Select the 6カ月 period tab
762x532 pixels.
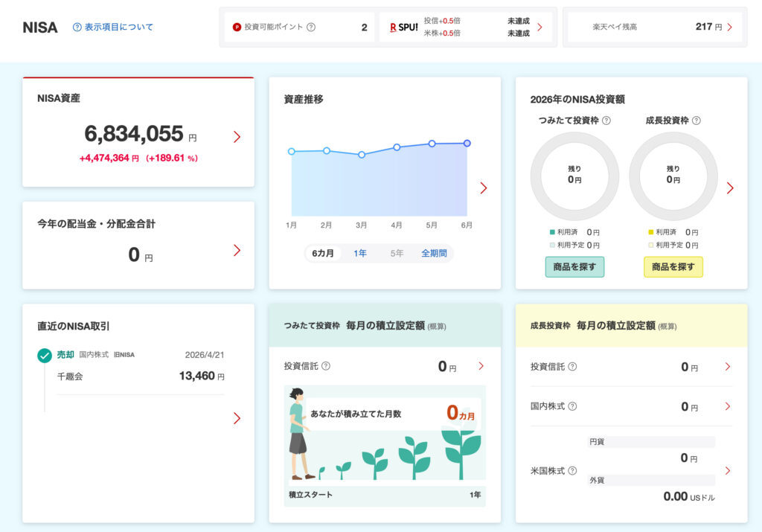pyautogui.click(x=323, y=253)
